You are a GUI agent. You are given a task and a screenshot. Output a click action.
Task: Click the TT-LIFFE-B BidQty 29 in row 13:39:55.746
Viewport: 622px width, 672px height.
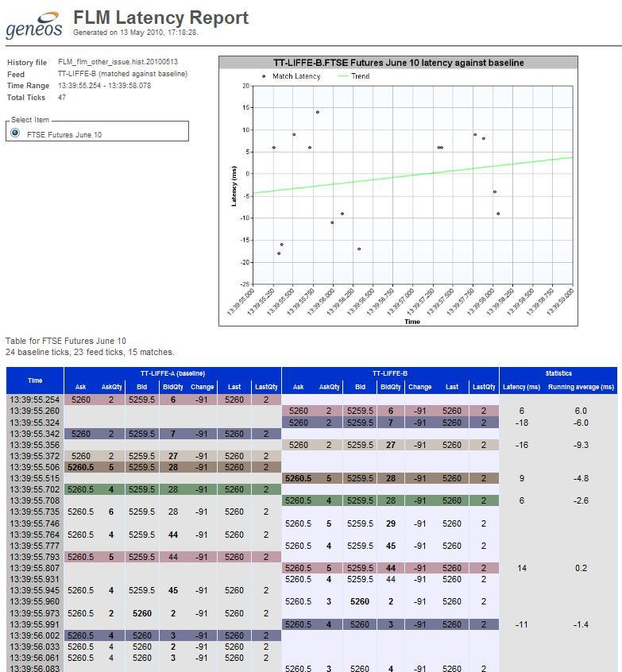coord(391,523)
